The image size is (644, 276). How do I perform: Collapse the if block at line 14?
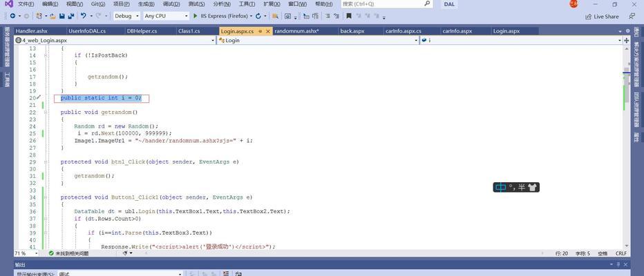point(46,55)
